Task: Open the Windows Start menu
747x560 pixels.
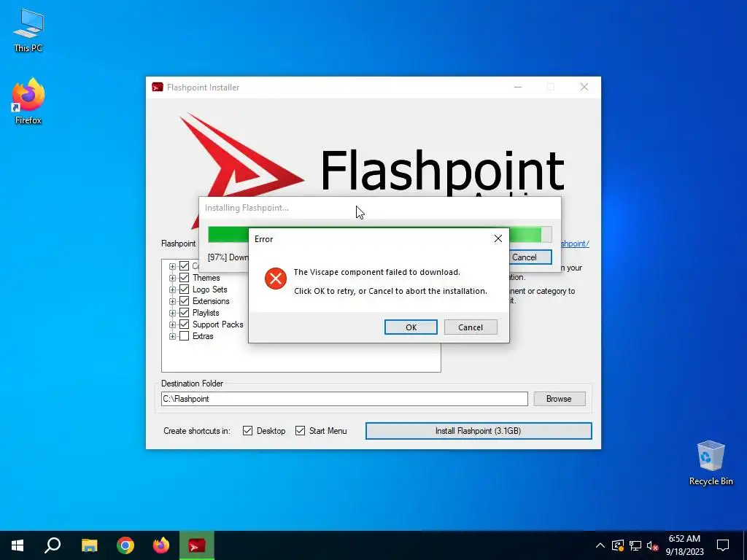Action: pos(18,545)
